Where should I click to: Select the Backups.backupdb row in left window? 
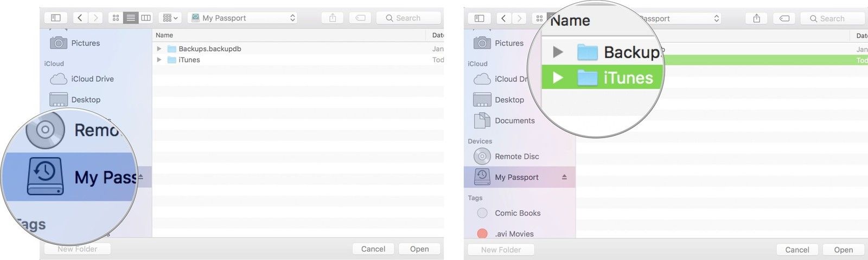298,49
